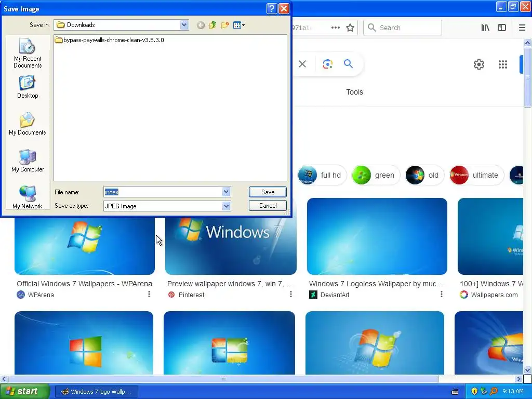
Task: Open the Tools option in Google Images
Action: pyautogui.click(x=354, y=92)
